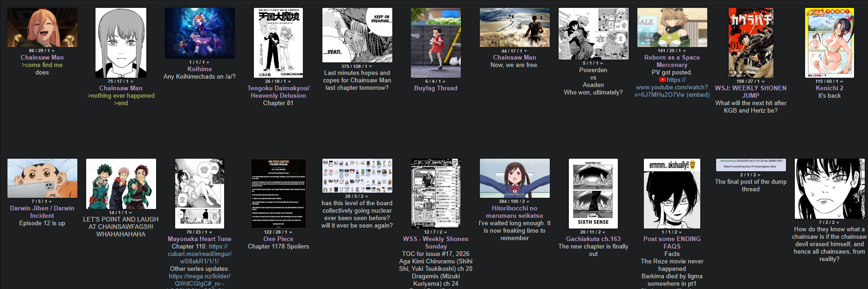Click the 'Tengoku Daimakyou/ Heavenly Delusion' title
The width and height of the screenshot is (868, 289).
tap(278, 92)
